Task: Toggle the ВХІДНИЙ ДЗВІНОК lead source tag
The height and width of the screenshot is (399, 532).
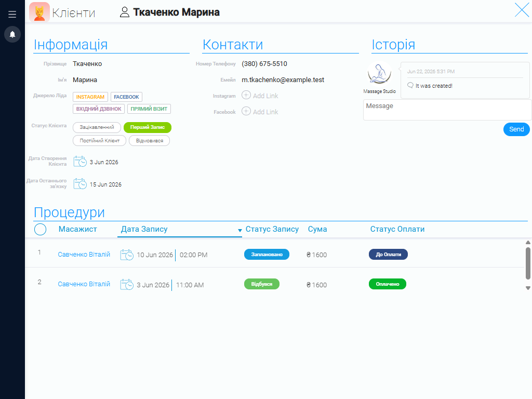Action: (x=99, y=109)
